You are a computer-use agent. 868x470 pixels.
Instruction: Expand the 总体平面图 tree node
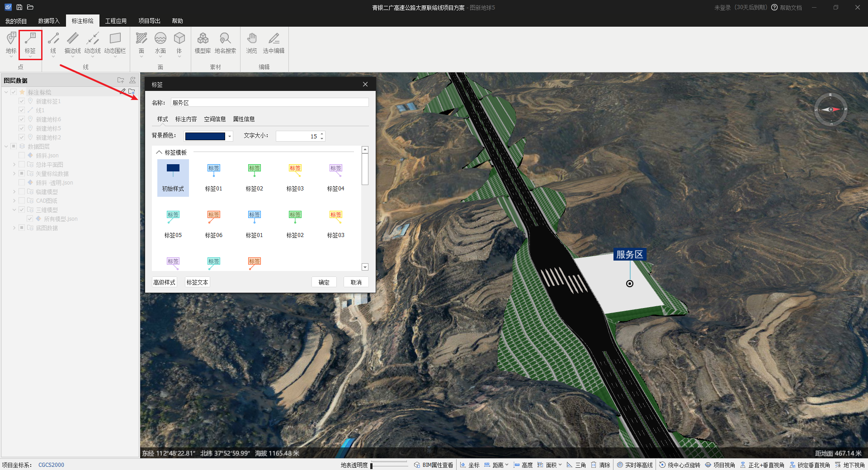pyautogui.click(x=14, y=165)
